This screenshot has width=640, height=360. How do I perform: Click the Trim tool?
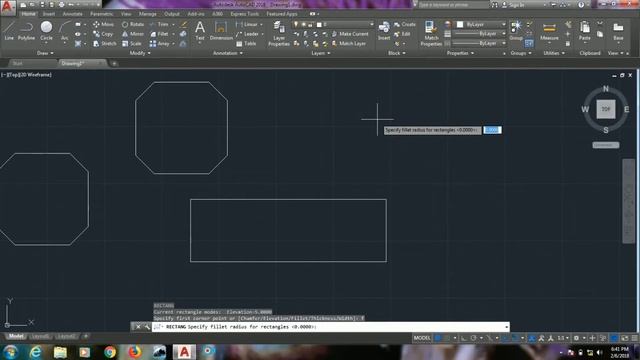click(x=159, y=24)
